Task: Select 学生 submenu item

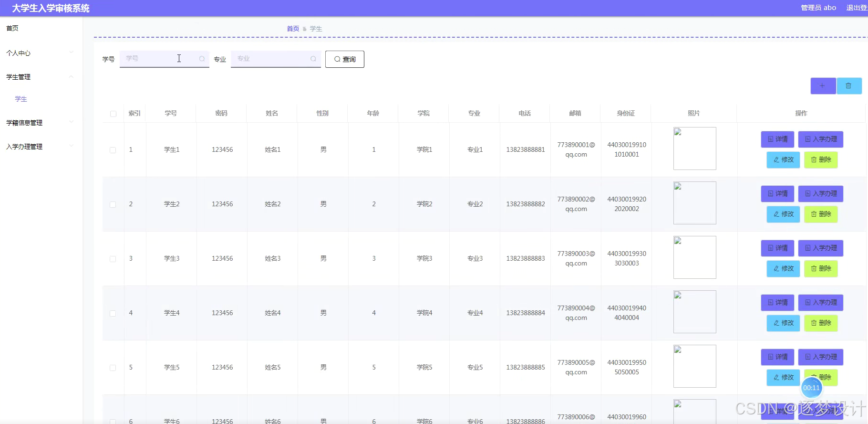Action: [21, 99]
